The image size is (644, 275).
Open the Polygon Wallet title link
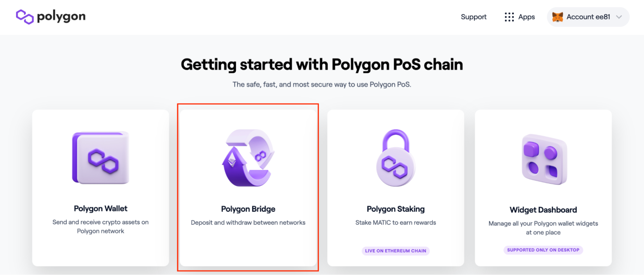click(x=101, y=209)
